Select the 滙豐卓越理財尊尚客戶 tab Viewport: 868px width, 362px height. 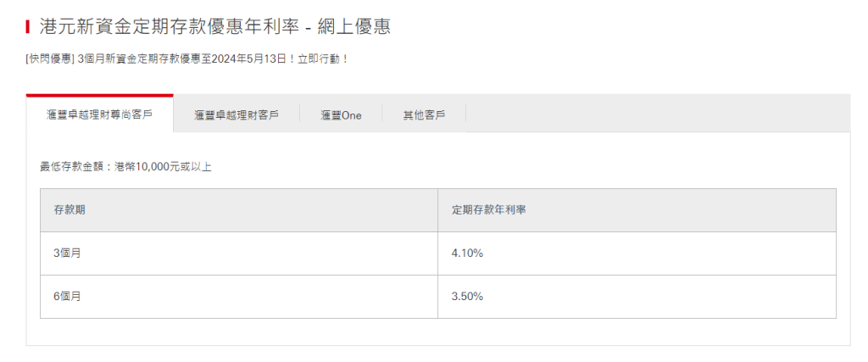coord(99,114)
